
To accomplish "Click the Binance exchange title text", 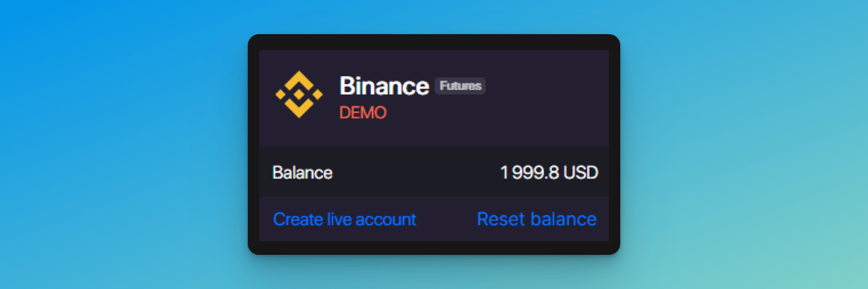I will [384, 86].
